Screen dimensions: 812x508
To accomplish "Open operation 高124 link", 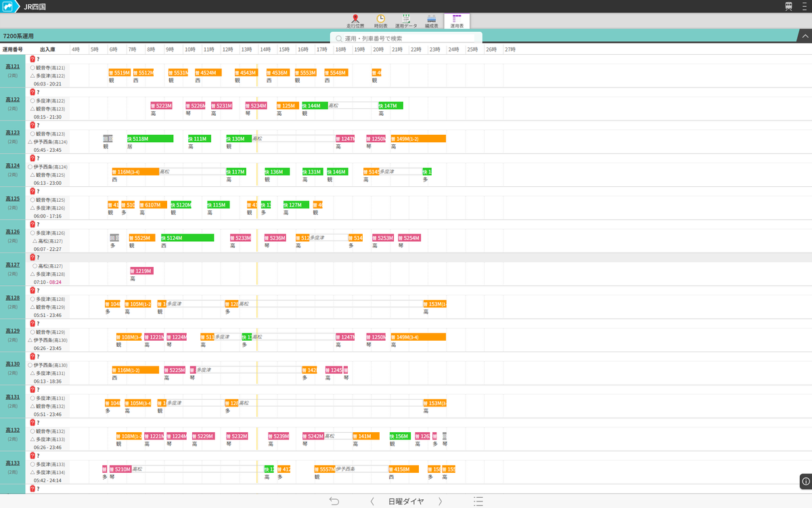I will (13, 166).
